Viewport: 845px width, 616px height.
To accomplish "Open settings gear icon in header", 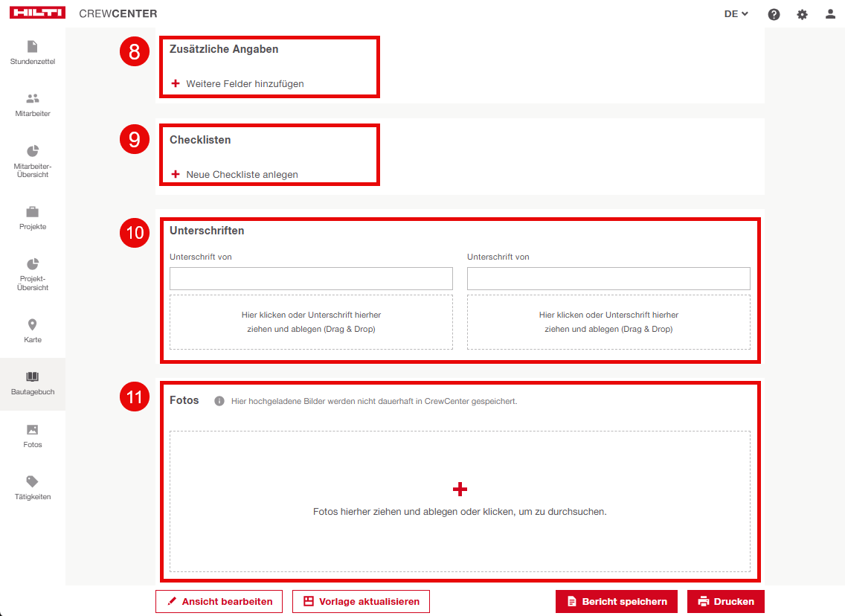I will coord(802,14).
